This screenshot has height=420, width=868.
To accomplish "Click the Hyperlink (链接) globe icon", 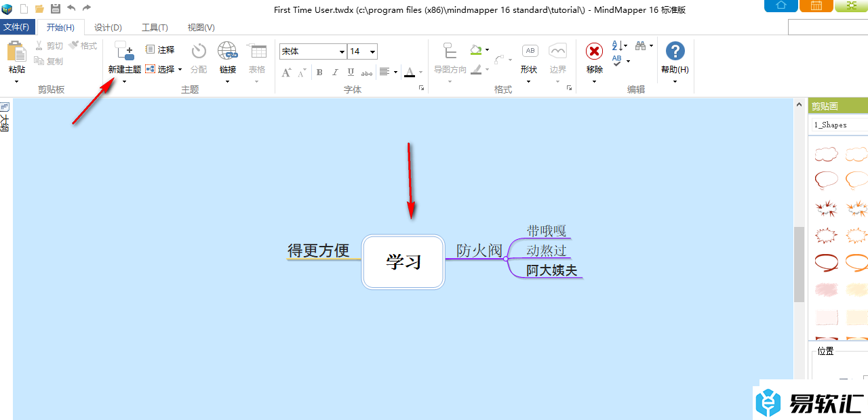I will point(227,51).
